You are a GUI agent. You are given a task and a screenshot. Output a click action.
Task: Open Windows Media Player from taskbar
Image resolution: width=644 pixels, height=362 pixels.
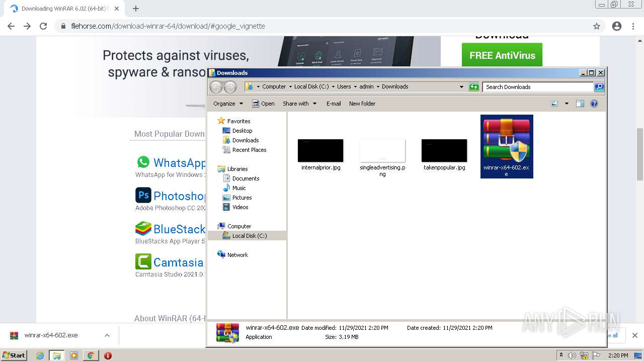(74, 355)
